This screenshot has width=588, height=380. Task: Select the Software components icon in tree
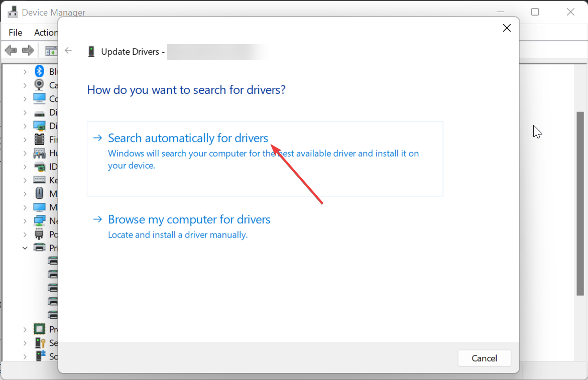coord(40,355)
